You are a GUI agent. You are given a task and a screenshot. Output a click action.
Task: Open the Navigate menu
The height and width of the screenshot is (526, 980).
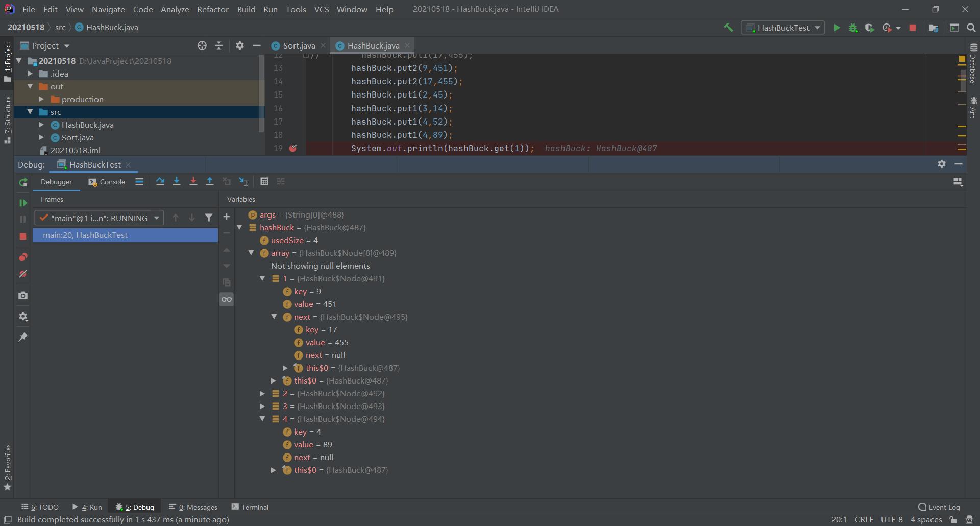click(108, 9)
